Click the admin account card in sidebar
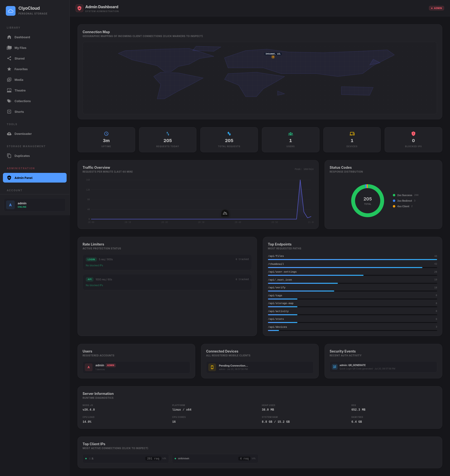This screenshot has width=450, height=476. [x=35, y=205]
